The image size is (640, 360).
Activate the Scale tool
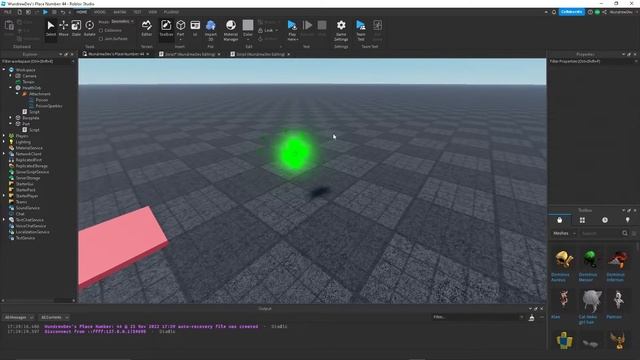coord(76,29)
